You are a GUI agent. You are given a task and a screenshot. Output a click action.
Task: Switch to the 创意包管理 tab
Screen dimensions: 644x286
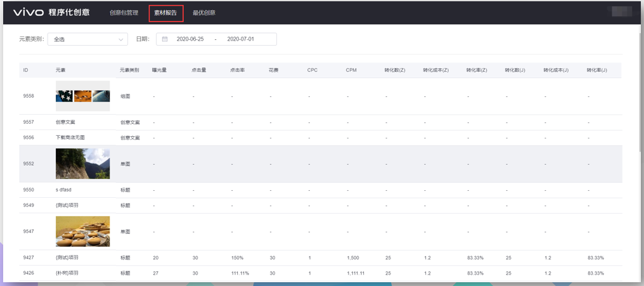point(124,13)
